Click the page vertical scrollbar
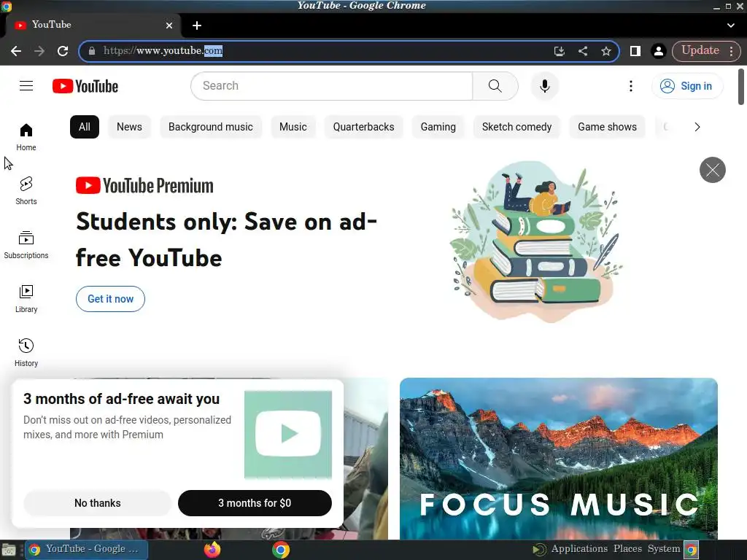Screen dimensions: 747x560 coord(741,87)
